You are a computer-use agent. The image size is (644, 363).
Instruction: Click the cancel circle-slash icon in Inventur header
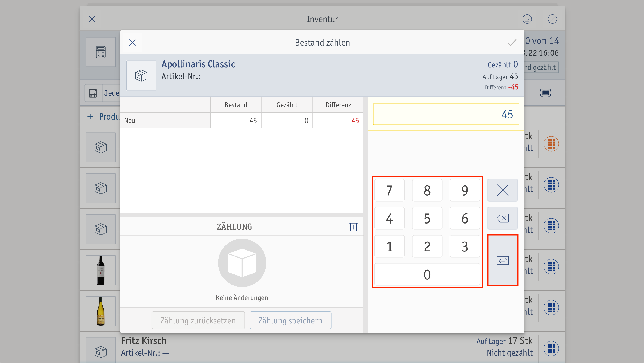(x=552, y=19)
